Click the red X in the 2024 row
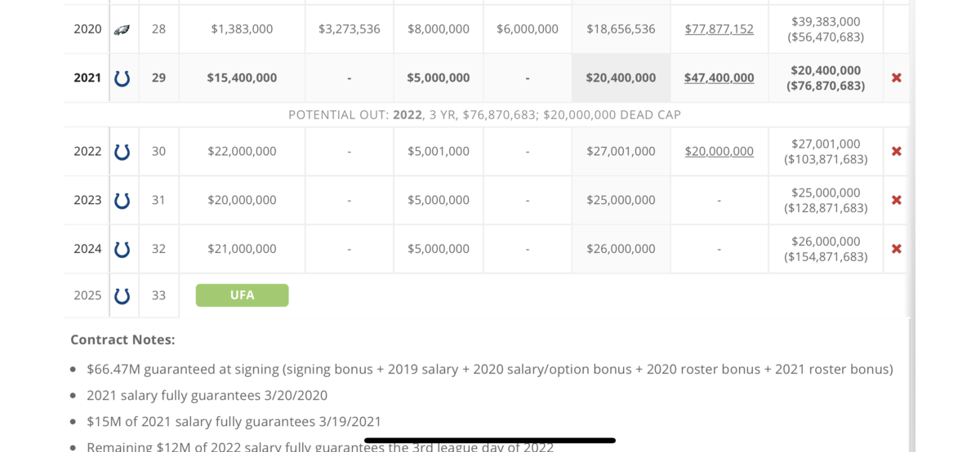The image size is (980, 452). pos(896,250)
